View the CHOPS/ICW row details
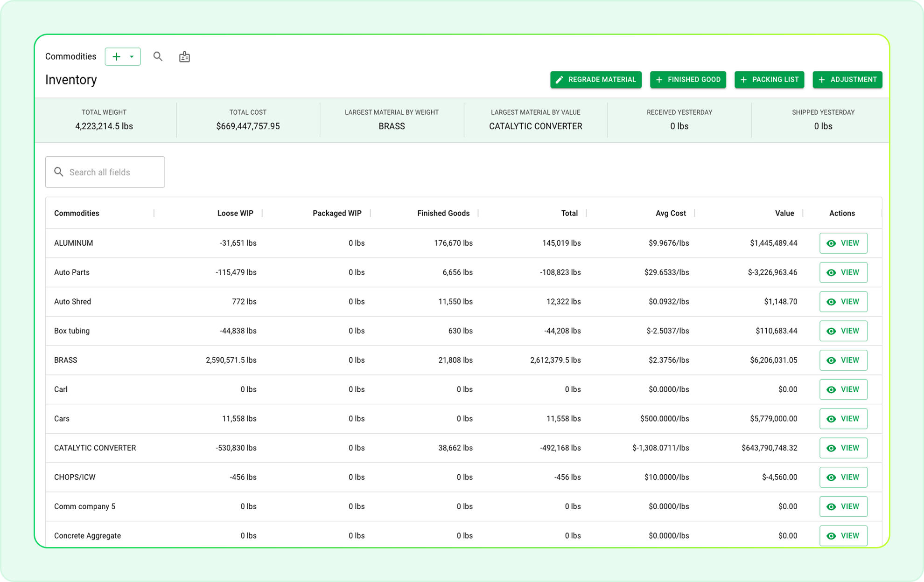 tap(843, 477)
